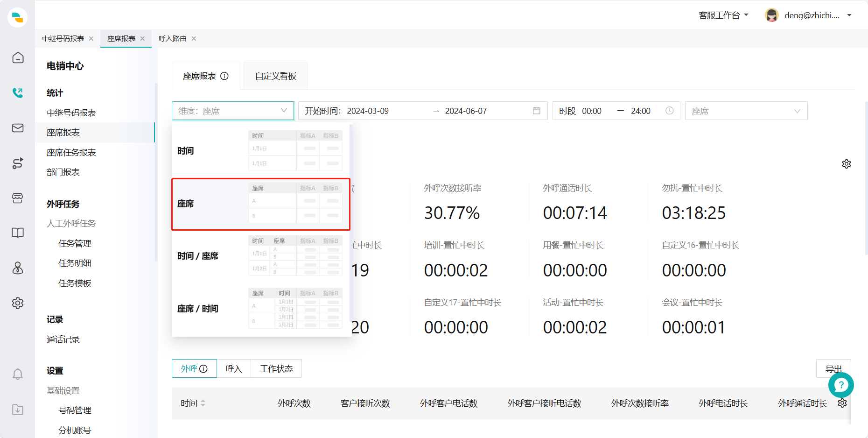Open table column settings gear icon
The height and width of the screenshot is (438, 868).
[x=842, y=403]
